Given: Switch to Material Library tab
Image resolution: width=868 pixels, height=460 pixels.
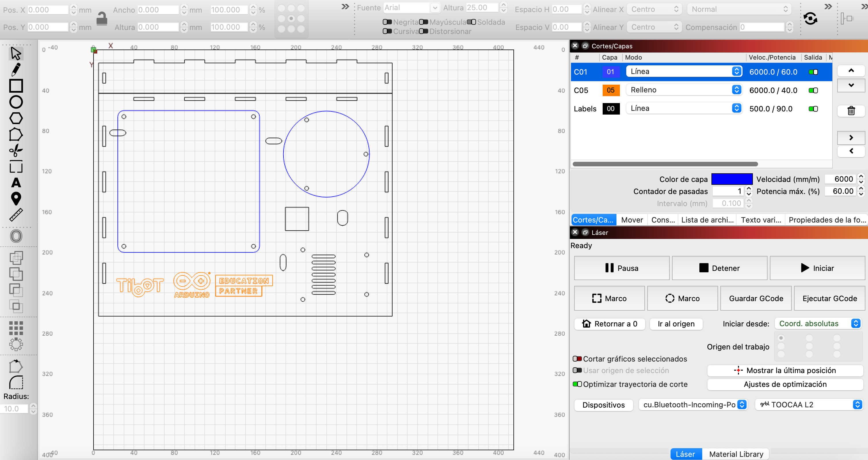Looking at the screenshot, I should (x=736, y=454).
